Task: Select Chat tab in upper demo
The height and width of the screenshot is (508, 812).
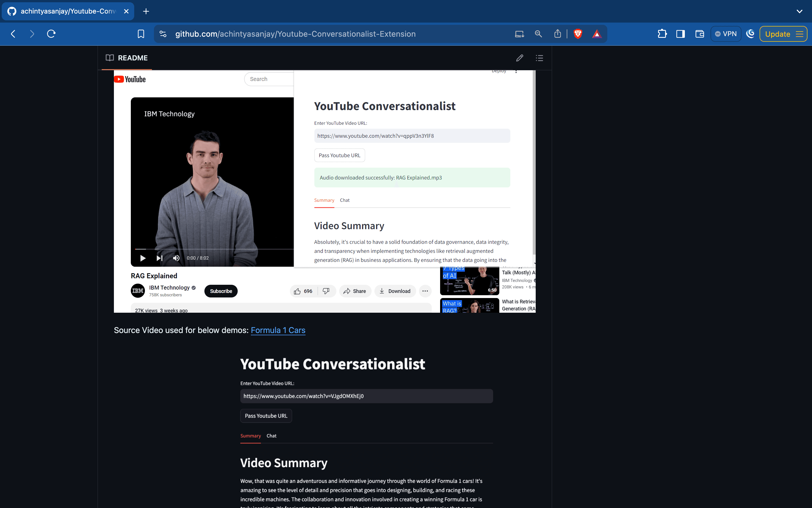Action: [x=345, y=200]
